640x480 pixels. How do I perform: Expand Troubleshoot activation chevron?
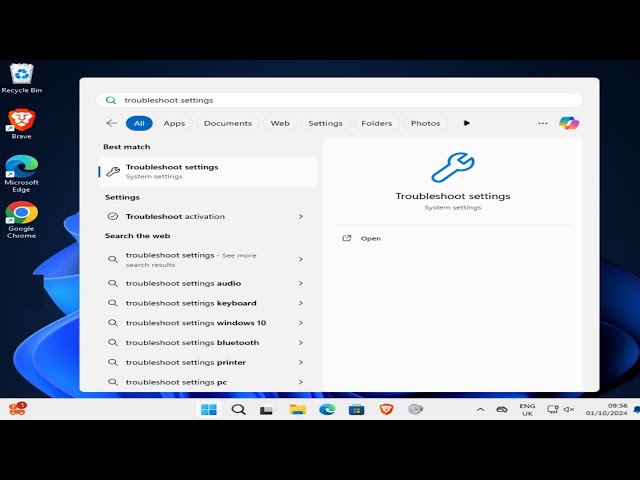point(301,216)
